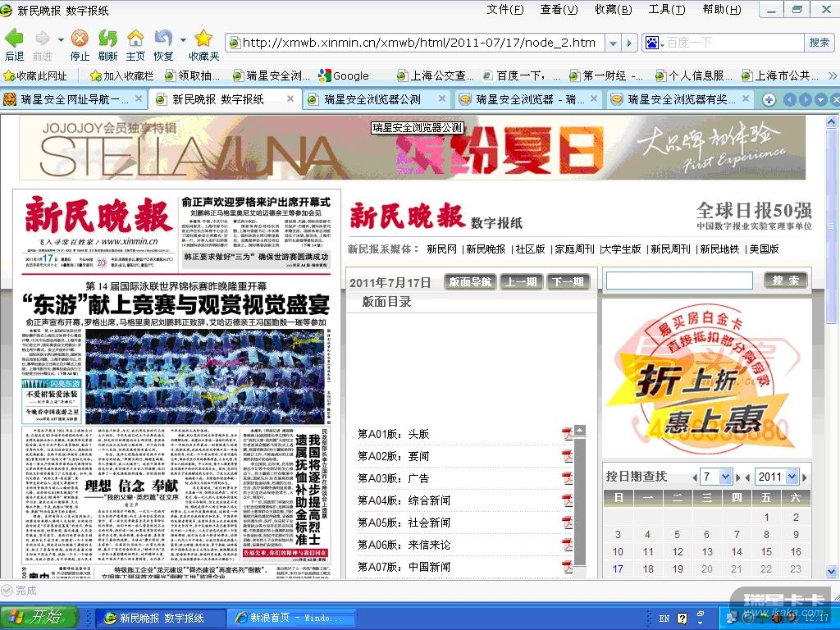840x630 pixels.
Task: Click the page list scrollbar up arrow
Action: pyautogui.click(x=580, y=431)
